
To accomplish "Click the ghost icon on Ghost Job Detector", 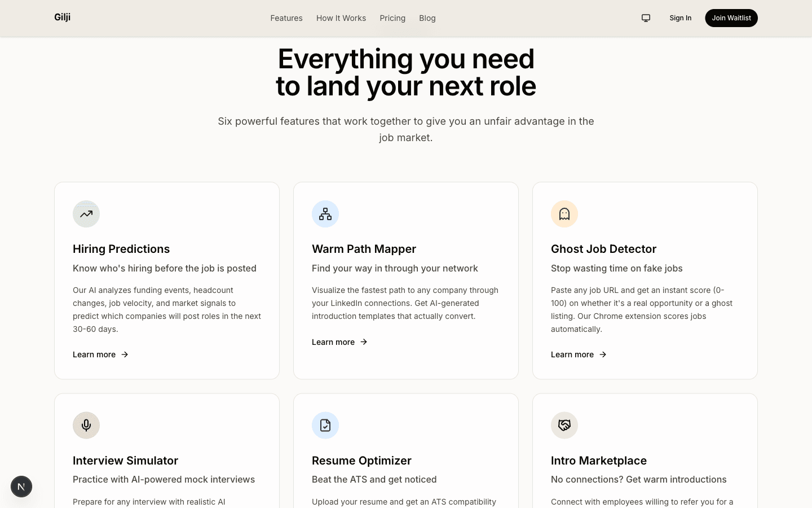I will (x=564, y=214).
